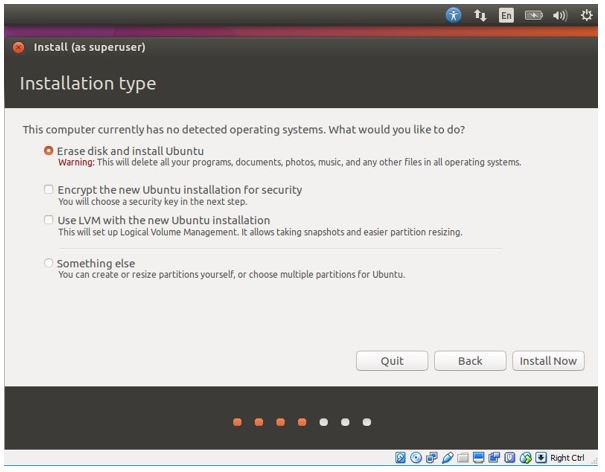Close the Install window with orange X
Image resolution: width=605 pixels, height=472 pixels.
pos(18,47)
